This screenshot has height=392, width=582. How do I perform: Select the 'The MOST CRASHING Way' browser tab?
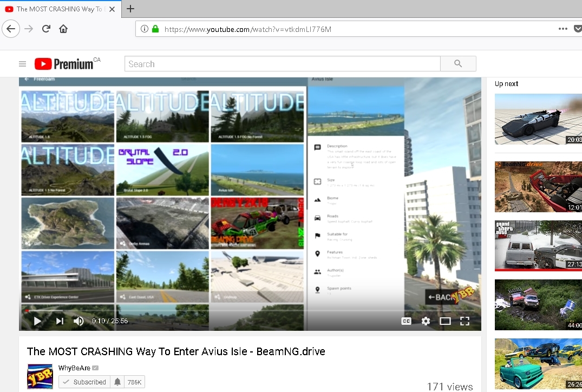tap(60, 9)
